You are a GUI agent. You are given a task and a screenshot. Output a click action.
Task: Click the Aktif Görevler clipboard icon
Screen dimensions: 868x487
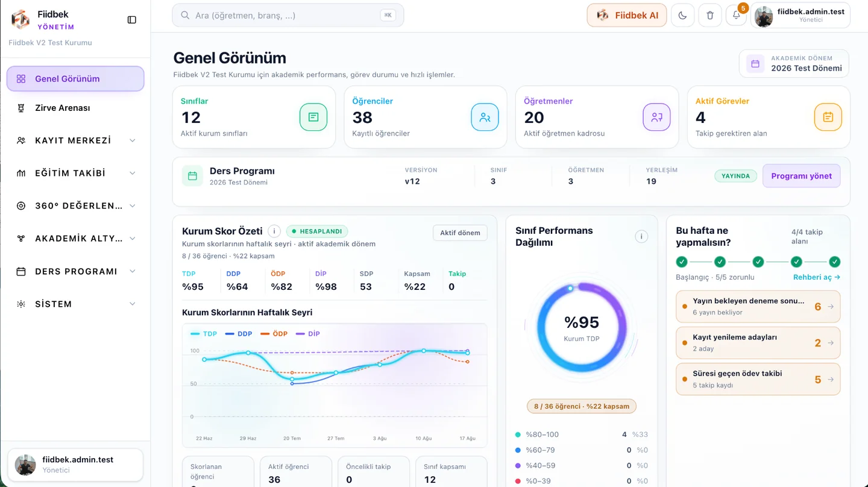[x=828, y=118]
